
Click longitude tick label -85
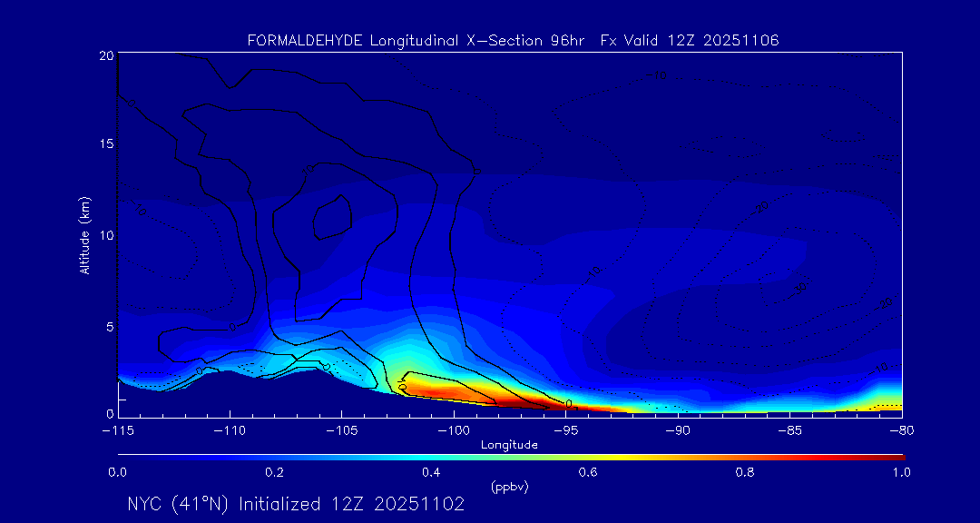coord(790,430)
